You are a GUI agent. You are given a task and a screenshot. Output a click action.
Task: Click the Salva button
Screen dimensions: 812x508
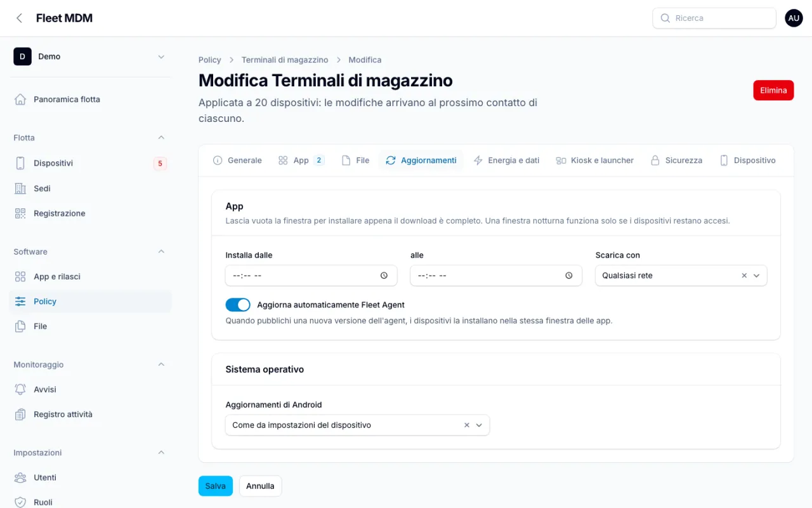pyautogui.click(x=216, y=486)
